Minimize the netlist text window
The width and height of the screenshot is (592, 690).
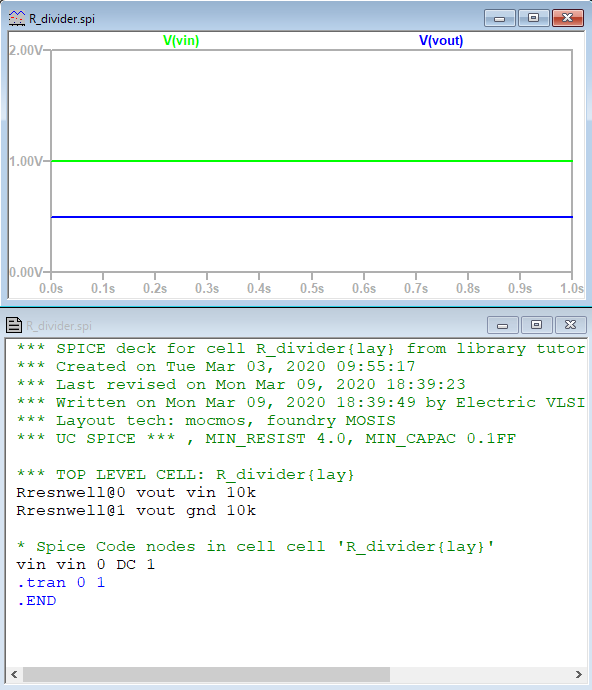pos(503,325)
